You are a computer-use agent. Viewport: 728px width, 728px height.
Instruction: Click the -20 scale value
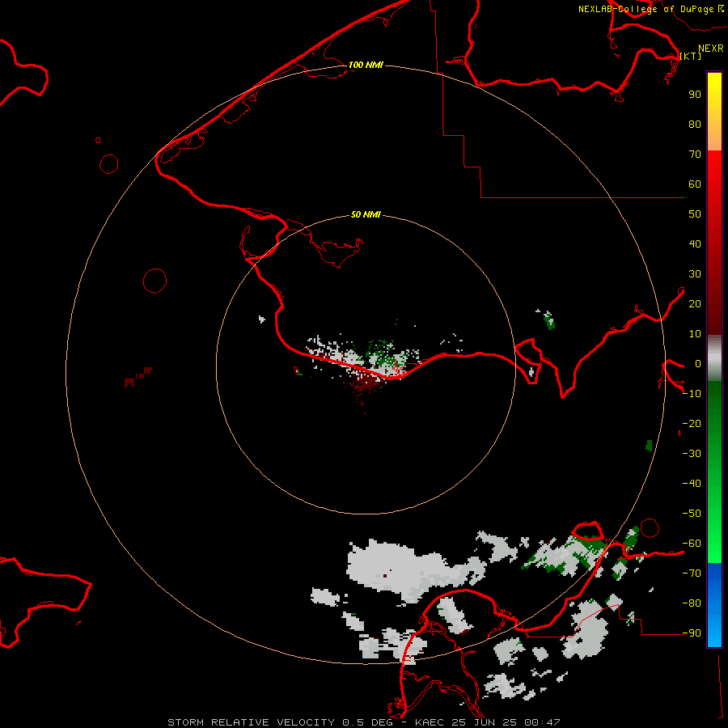click(692, 424)
